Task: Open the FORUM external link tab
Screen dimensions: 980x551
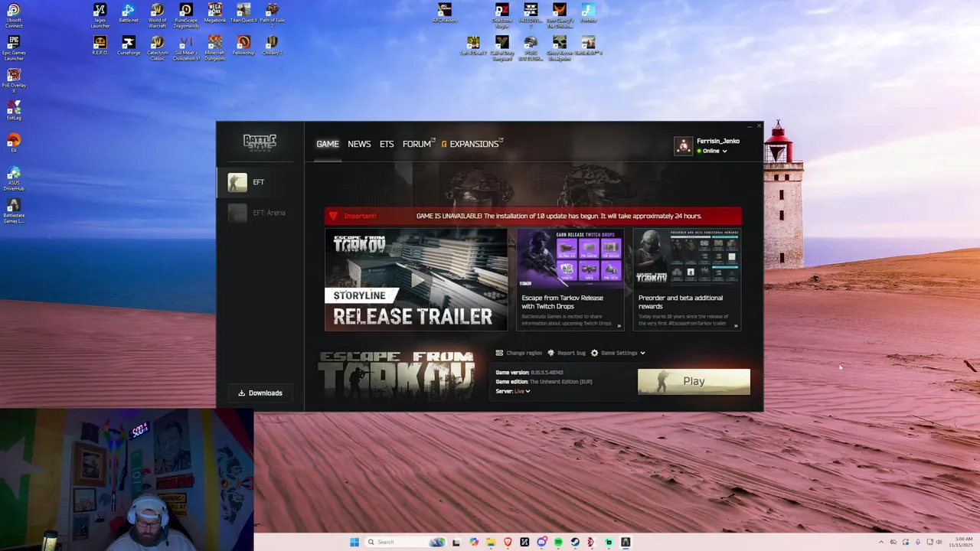Action: point(419,144)
